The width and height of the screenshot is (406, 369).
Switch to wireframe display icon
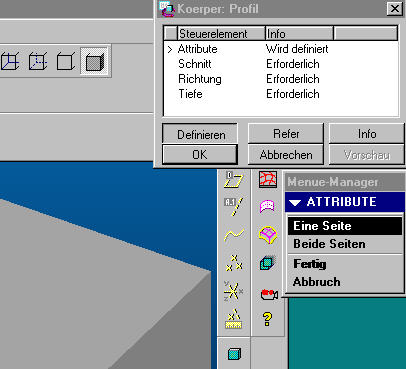pyautogui.click(x=9, y=62)
